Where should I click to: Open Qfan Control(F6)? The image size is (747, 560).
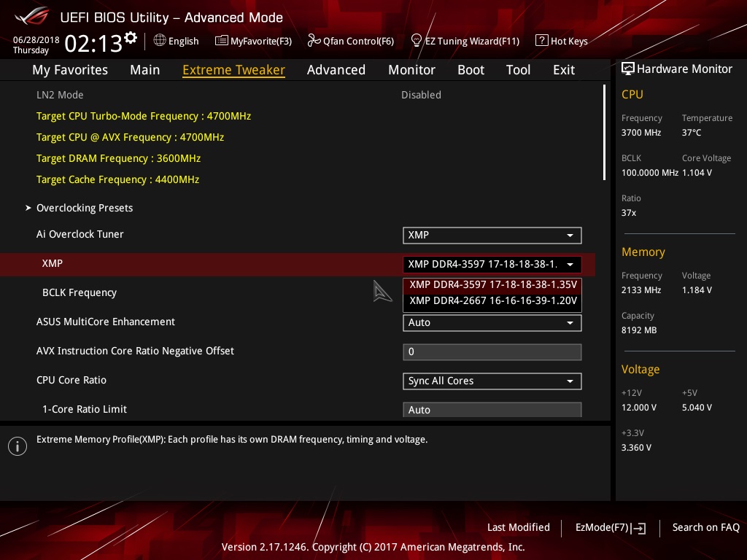click(x=351, y=41)
